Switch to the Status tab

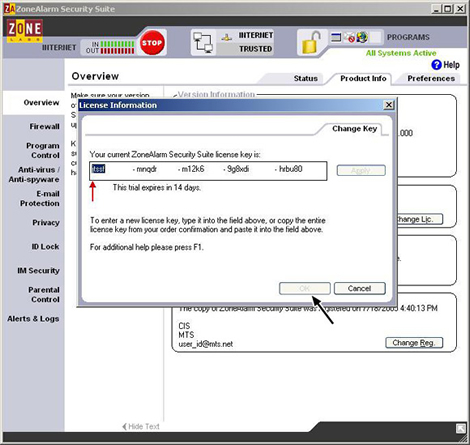tap(305, 78)
